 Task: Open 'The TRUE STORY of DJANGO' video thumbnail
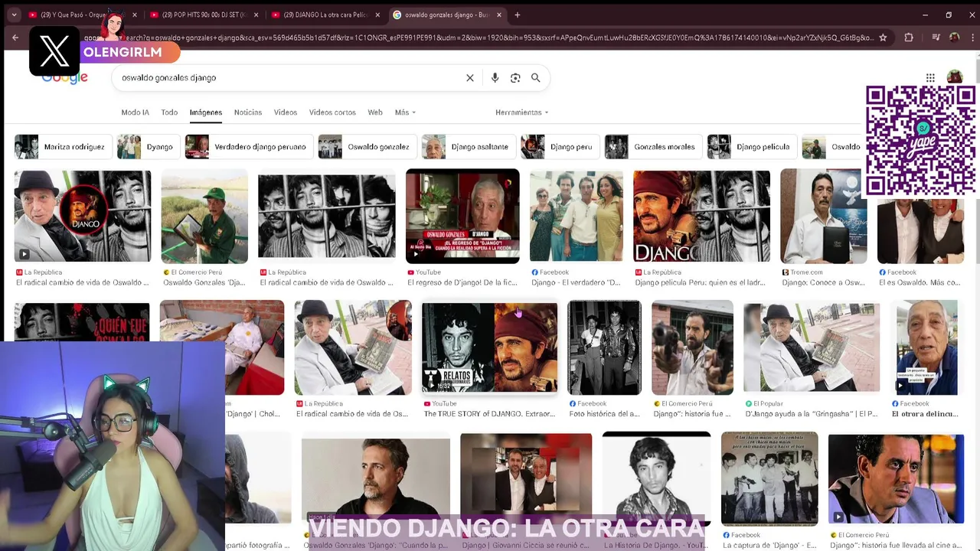point(490,348)
